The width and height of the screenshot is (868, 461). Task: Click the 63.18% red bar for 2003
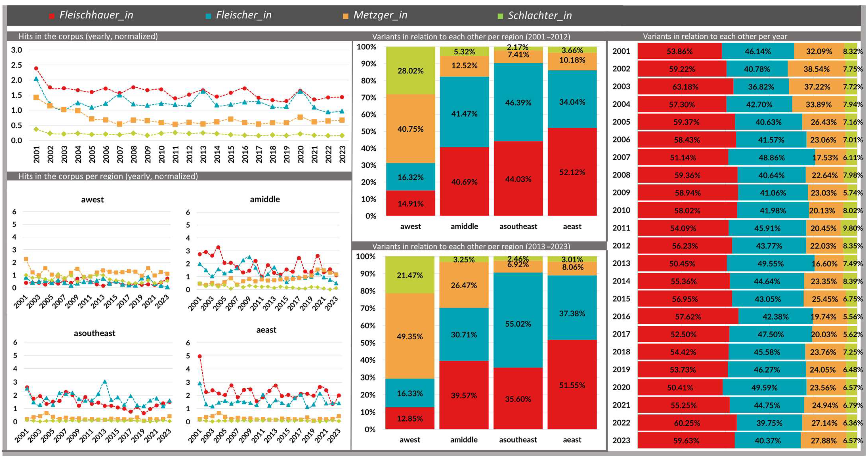685,87
